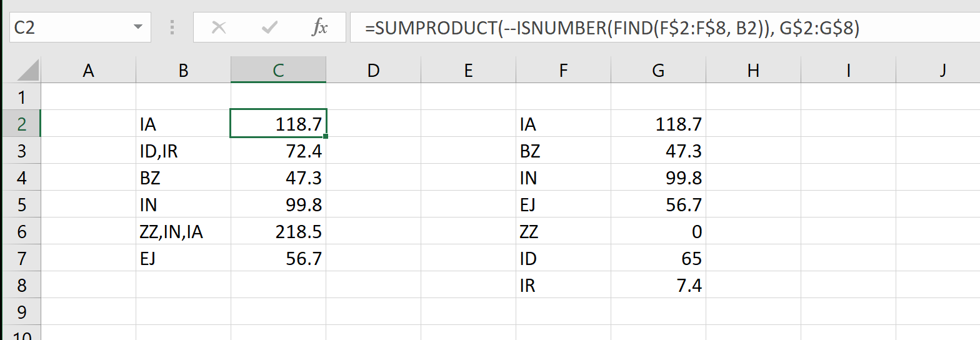Expand the Name Box dropdown arrow
Screen dimensions: 980x340
coord(137,27)
